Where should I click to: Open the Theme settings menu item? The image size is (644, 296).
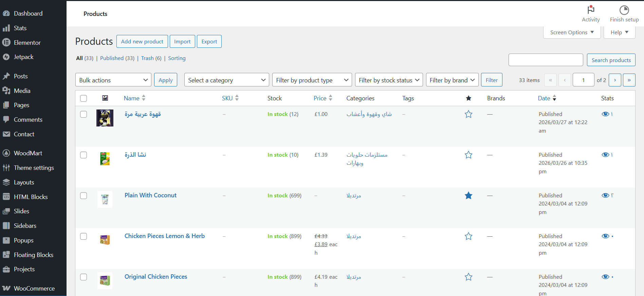tap(34, 168)
